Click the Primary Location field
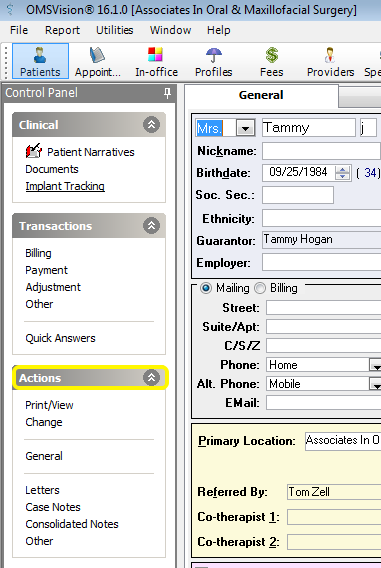 click(343, 441)
